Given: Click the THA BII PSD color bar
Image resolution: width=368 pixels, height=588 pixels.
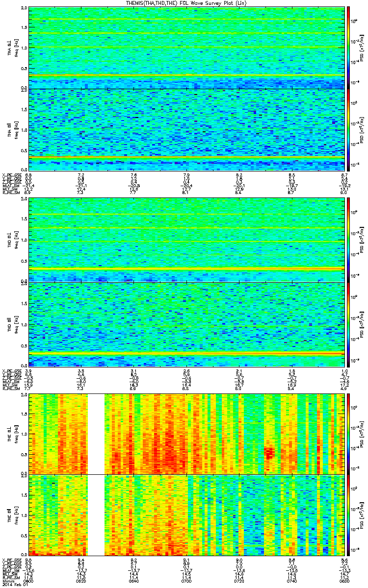Looking at the screenshot, I should 348,129.
